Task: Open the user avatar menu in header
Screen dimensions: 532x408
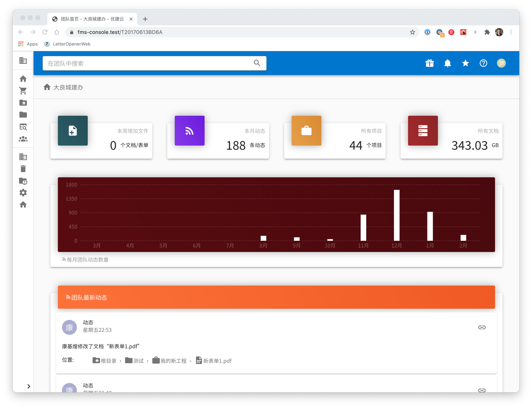Action: [x=501, y=63]
